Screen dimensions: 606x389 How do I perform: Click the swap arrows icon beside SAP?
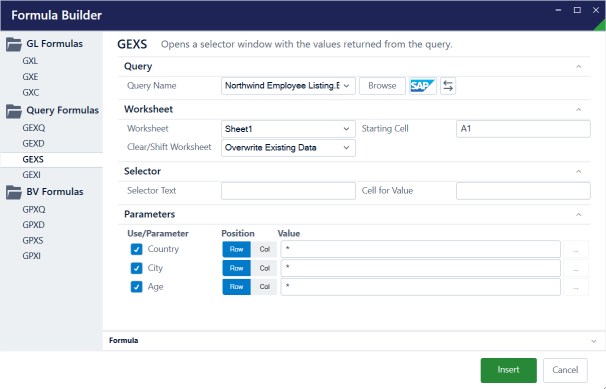point(448,86)
